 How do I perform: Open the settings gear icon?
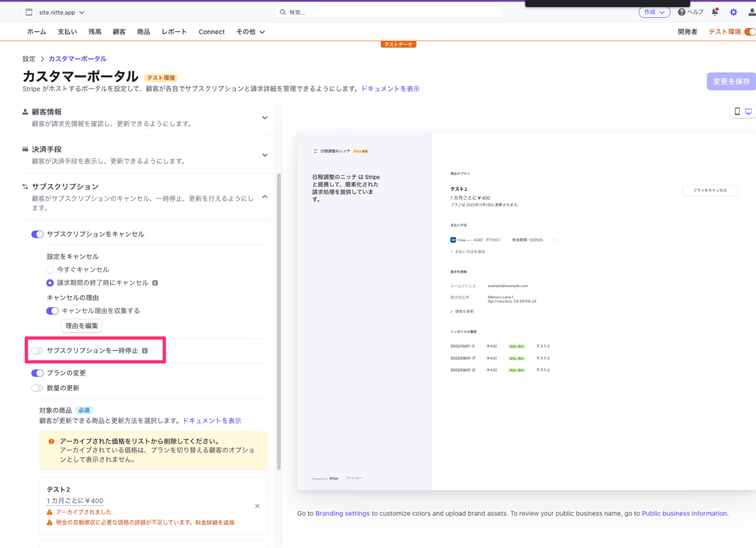[733, 12]
